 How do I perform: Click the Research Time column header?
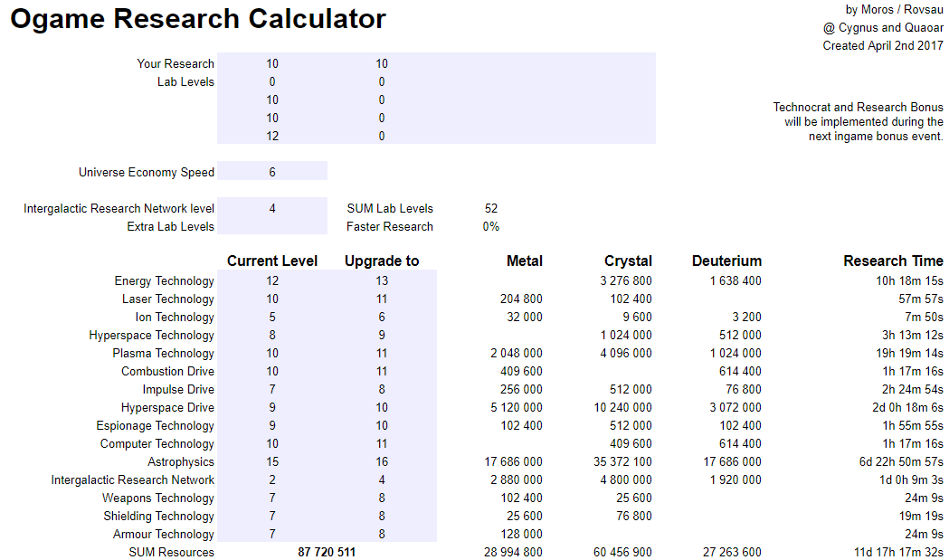click(893, 261)
